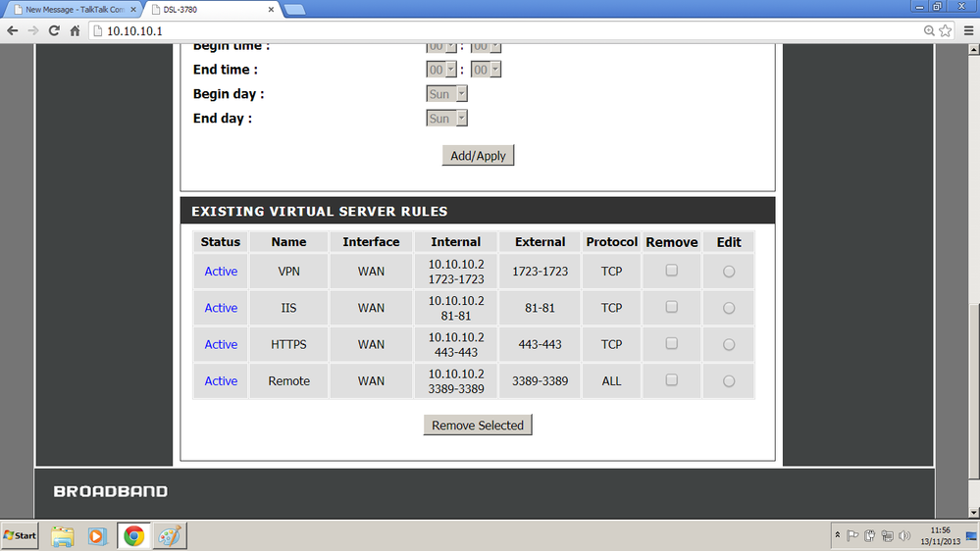Screen dimensions: 980x551
Task: Expand the End day dropdown
Action: pyautogui.click(x=447, y=119)
